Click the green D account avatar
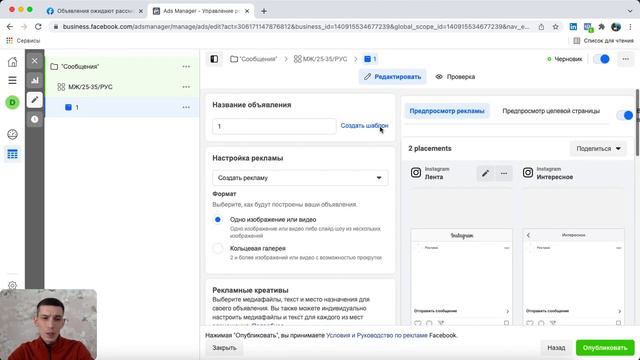The width and height of the screenshot is (640, 360). [12, 102]
